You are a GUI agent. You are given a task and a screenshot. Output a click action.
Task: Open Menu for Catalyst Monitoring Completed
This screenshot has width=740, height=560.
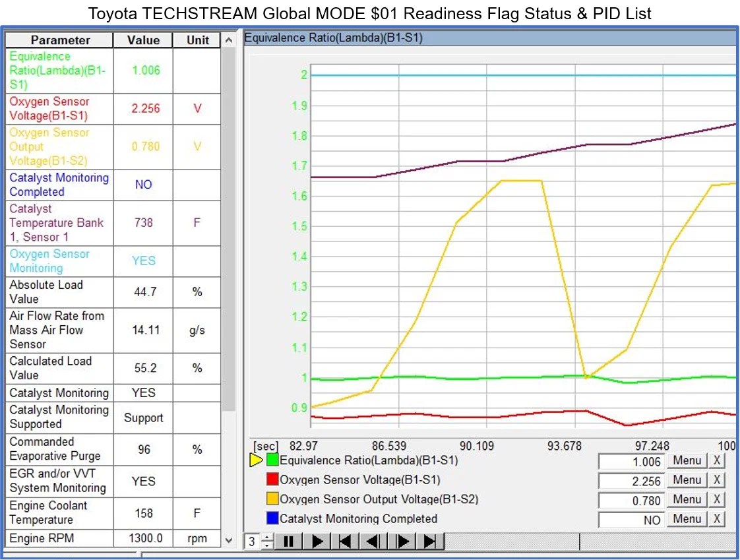pyautogui.click(x=687, y=518)
